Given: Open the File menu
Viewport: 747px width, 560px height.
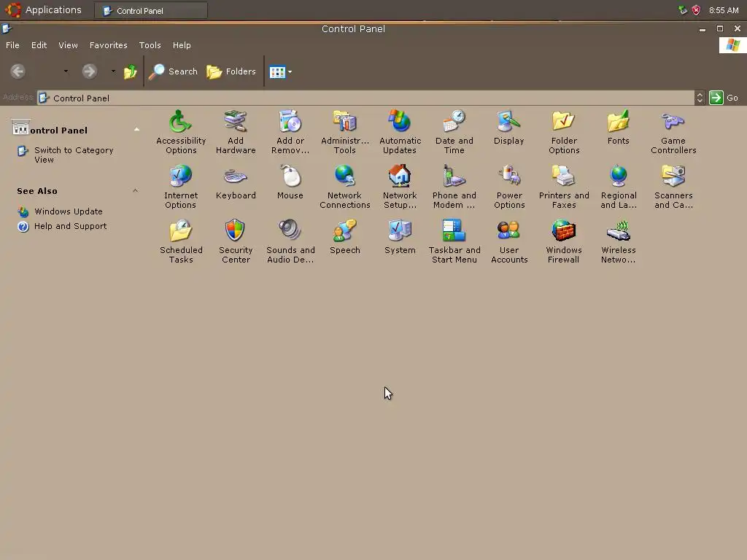Looking at the screenshot, I should (x=12, y=45).
